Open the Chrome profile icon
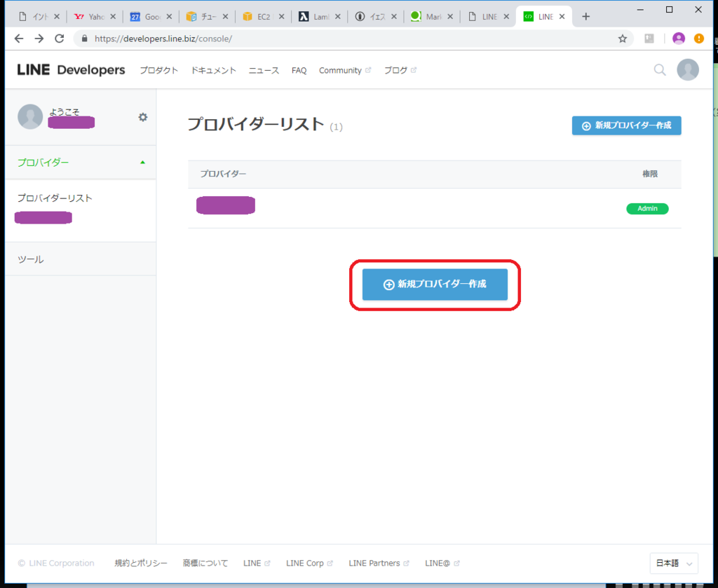718x588 pixels. [679, 39]
